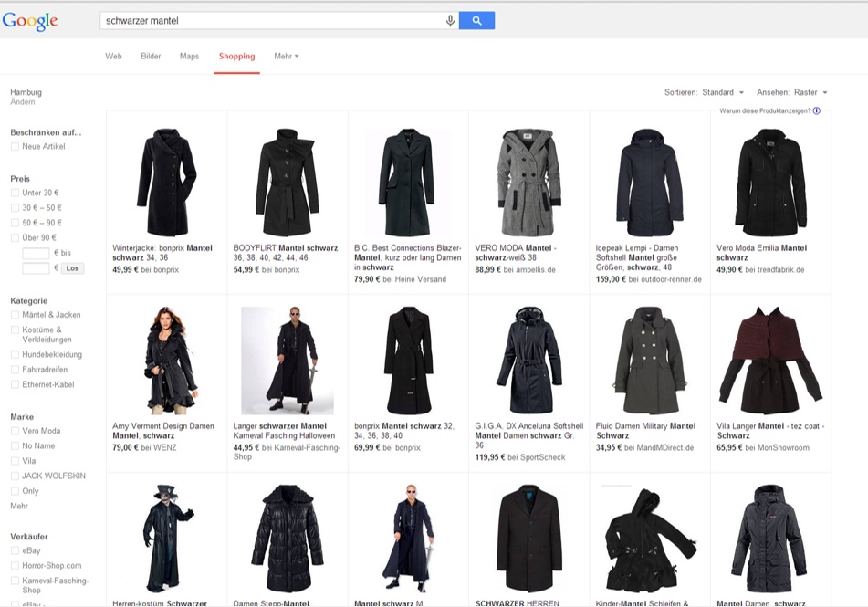Check the Fahrradreifen category
868x607 pixels.
15,370
